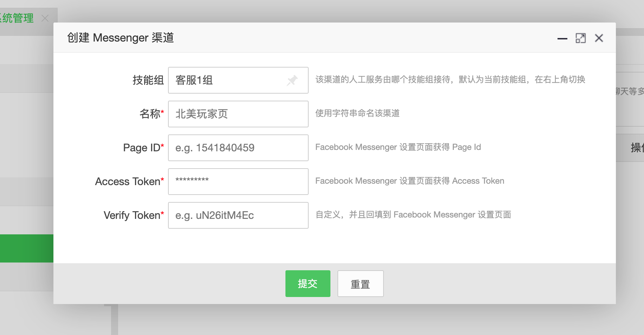Click the Access Token input field

point(238,182)
